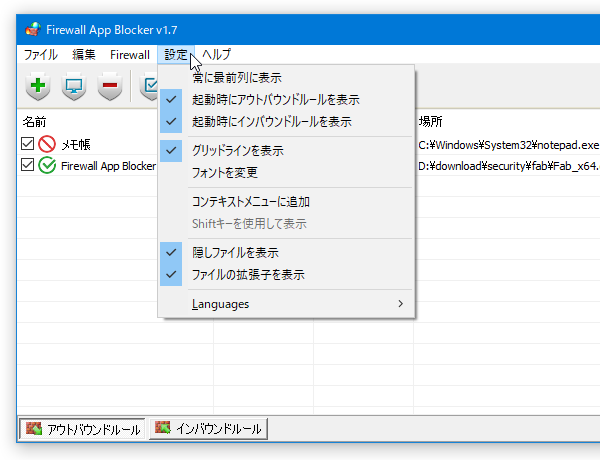Sort by the 場所 column header
600x460 pixels.
tap(430, 122)
